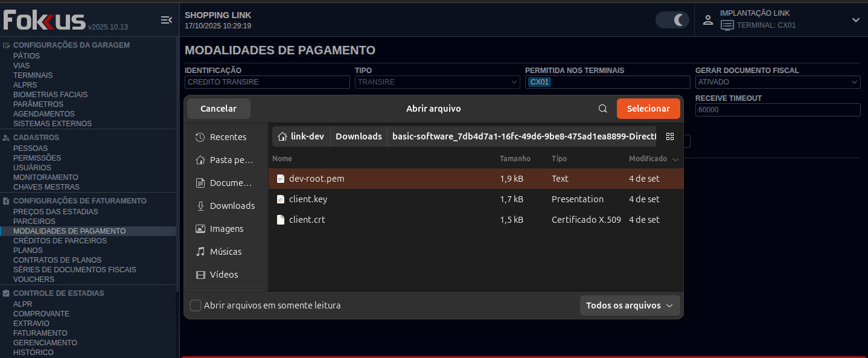Go to Preços das Estadias
This screenshot has height=358, width=868.
click(x=56, y=212)
